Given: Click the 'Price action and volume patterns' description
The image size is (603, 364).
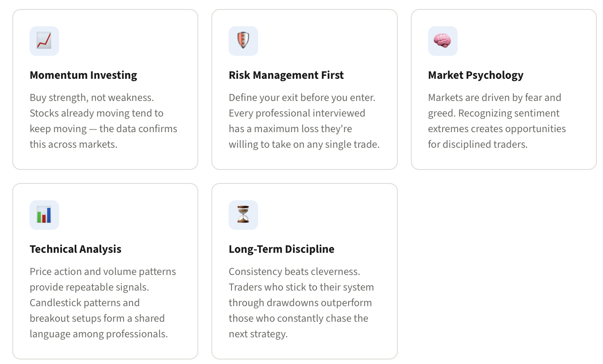Looking at the screenshot, I should coord(103,303).
